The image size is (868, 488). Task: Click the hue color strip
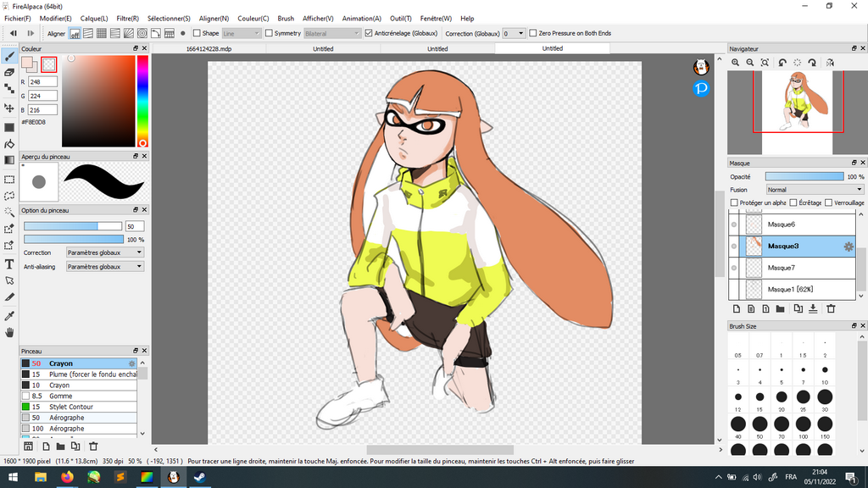pyautogui.click(x=142, y=102)
